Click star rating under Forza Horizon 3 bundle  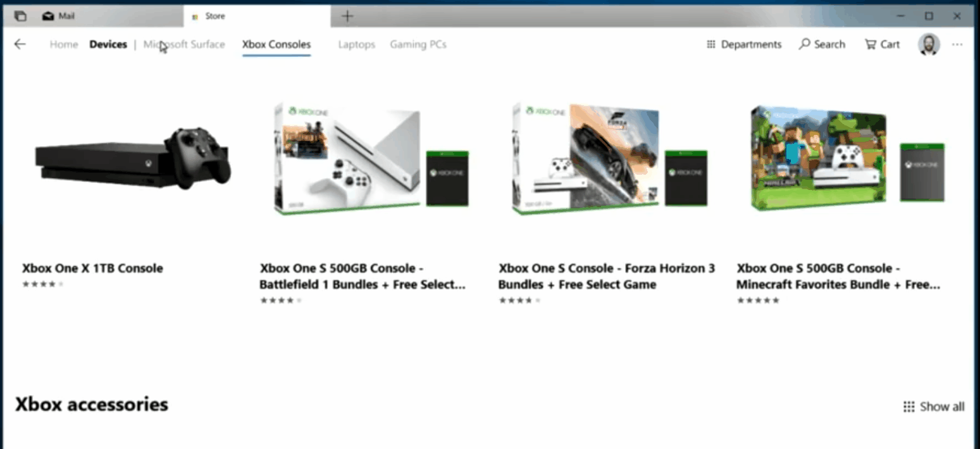[x=519, y=301]
